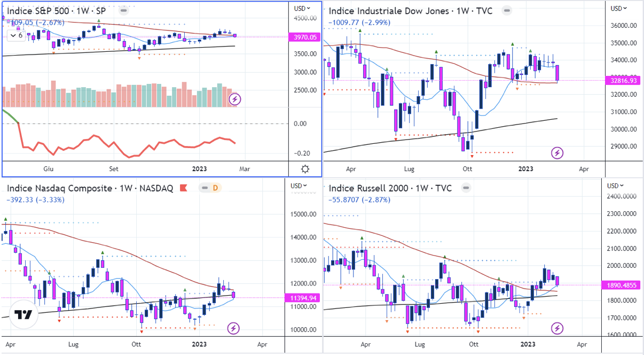644x355 pixels.
Task: Click the 32816.93 current price label
Action: [624, 81]
